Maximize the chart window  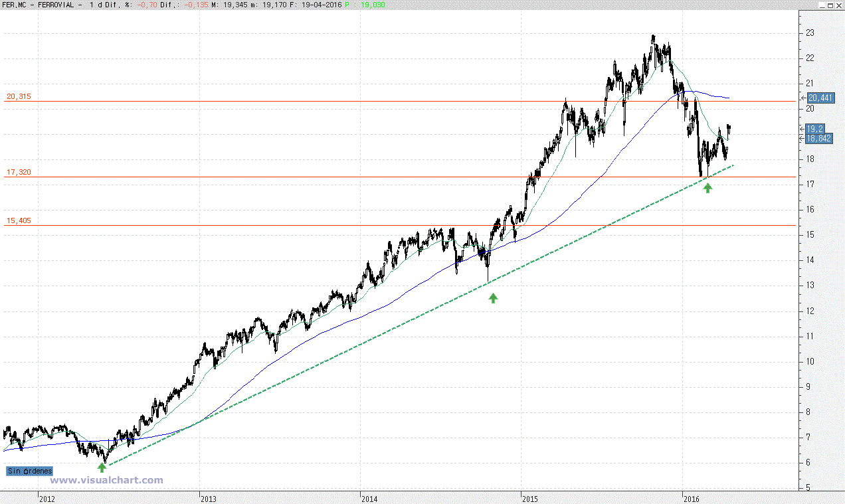click(x=830, y=5)
